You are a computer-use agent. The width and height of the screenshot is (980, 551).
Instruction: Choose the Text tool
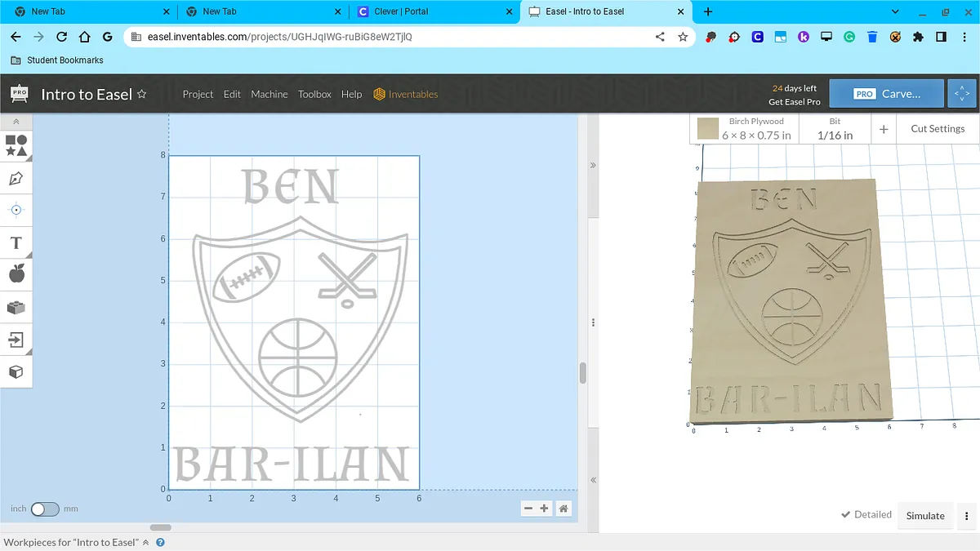[16, 242]
